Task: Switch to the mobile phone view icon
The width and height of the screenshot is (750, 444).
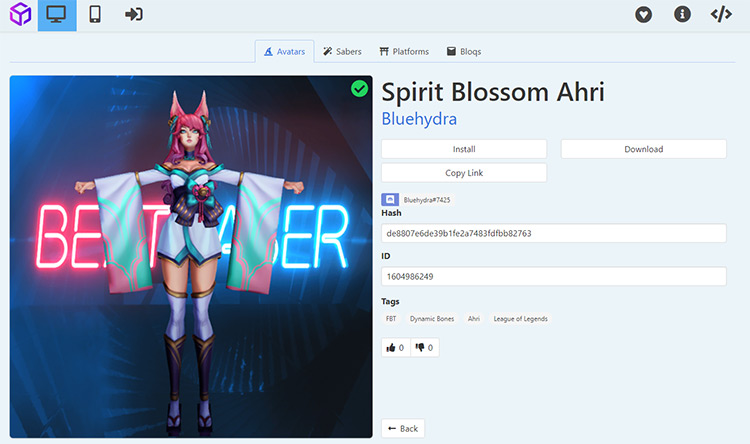Action: 95,14
